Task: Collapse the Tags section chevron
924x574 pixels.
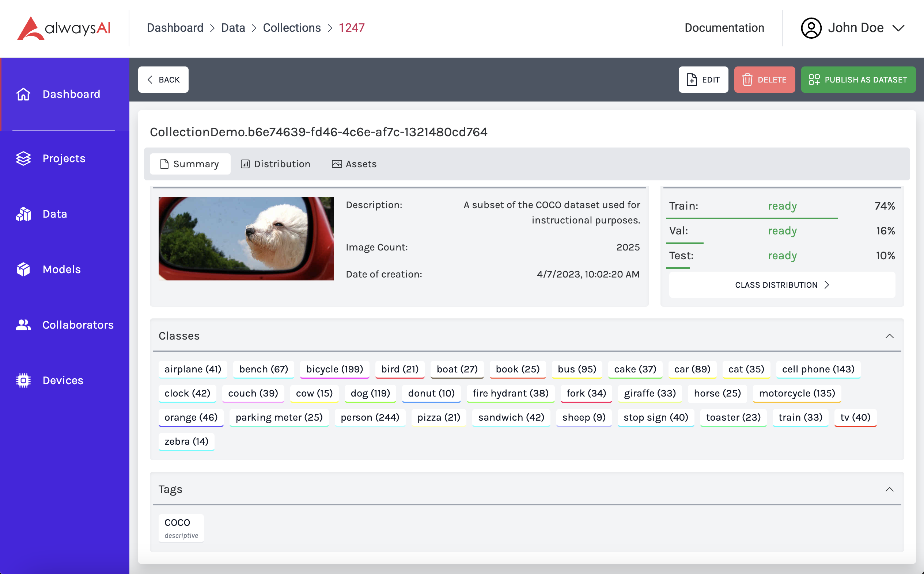Action: point(889,489)
